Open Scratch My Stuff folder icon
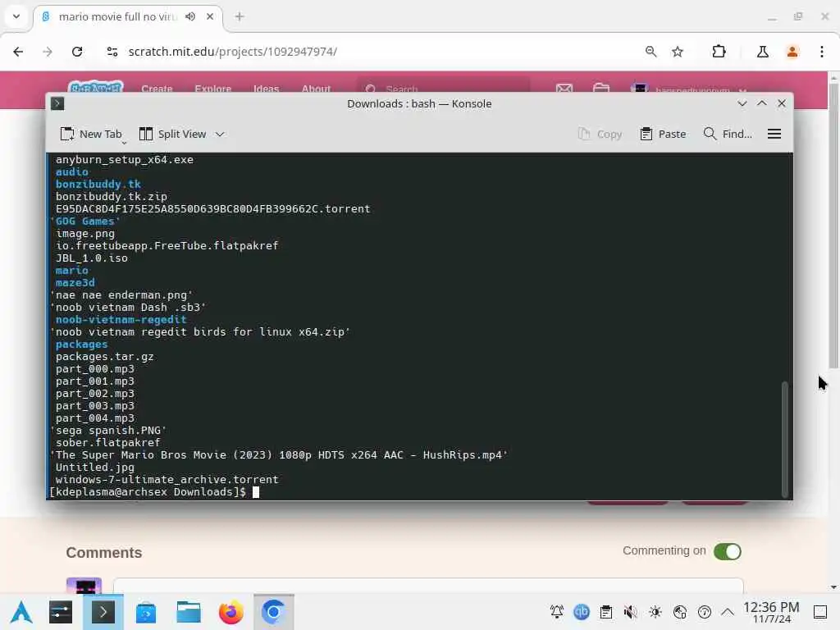 (x=601, y=88)
